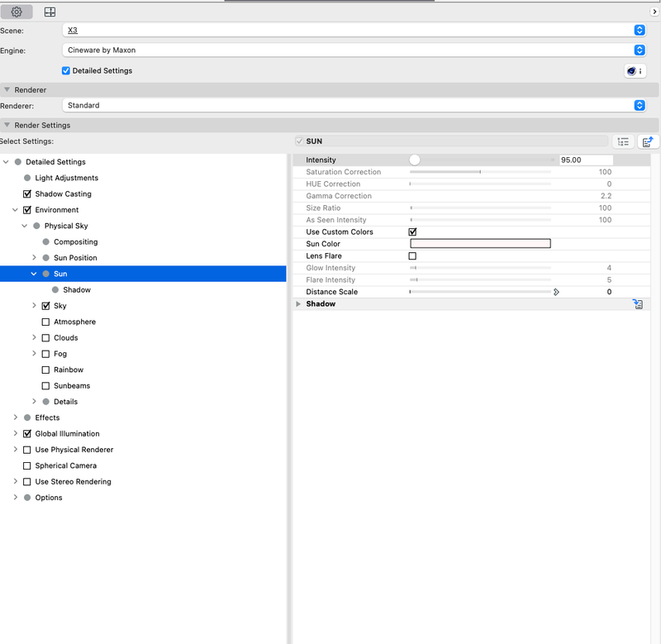The width and height of the screenshot is (661, 644).
Task: Expand the Sun Position node
Action: [34, 258]
